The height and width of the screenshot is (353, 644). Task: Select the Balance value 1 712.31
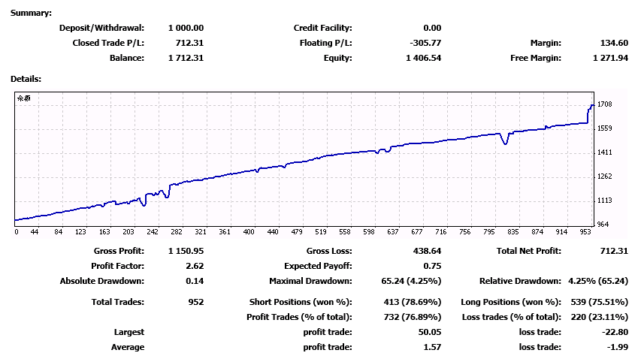point(186,58)
